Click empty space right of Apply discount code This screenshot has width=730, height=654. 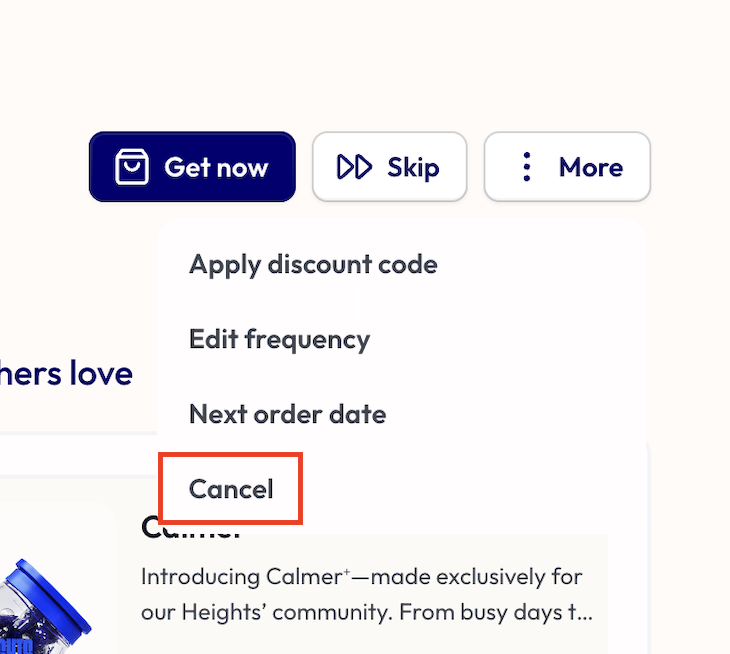[x=540, y=265]
